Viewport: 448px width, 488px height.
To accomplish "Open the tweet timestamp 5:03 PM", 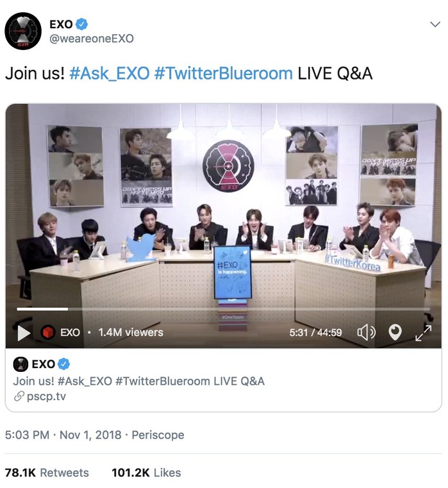I will click(27, 435).
